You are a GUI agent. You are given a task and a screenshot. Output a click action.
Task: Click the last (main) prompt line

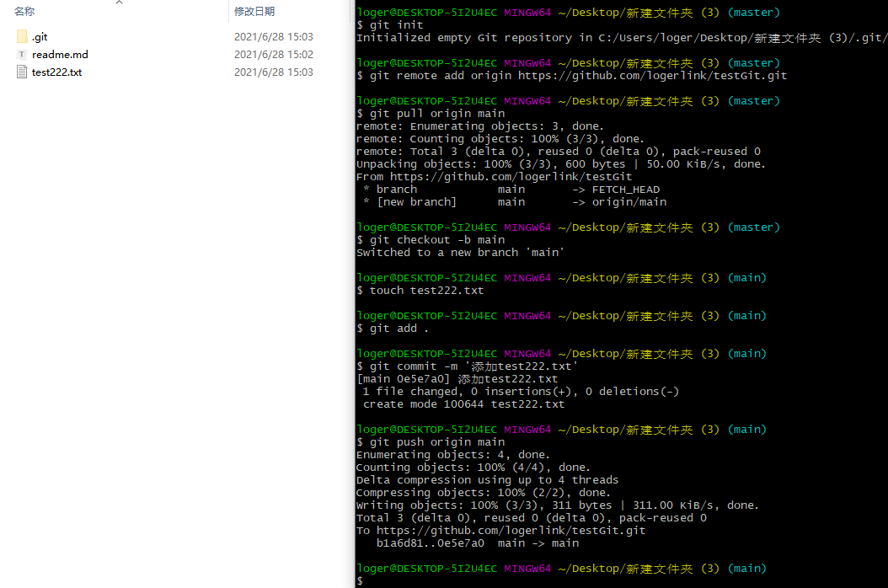(x=561, y=568)
